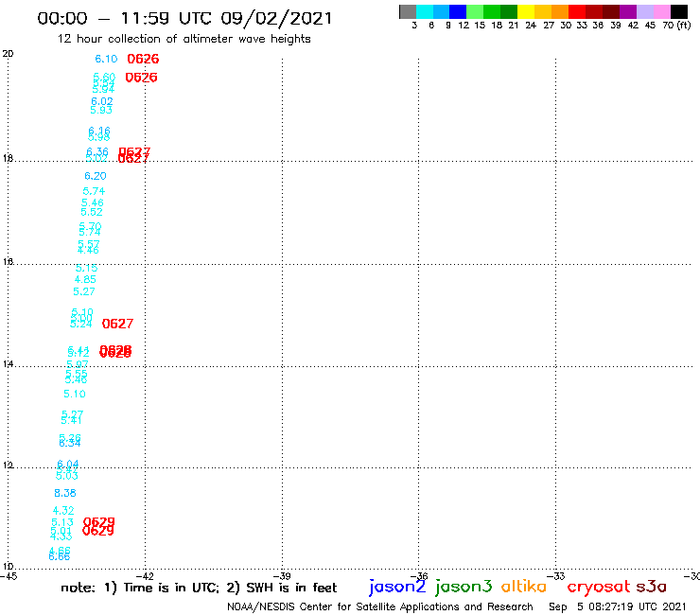
Task: Click the 5.46 wave height reading
Action: click(x=92, y=202)
